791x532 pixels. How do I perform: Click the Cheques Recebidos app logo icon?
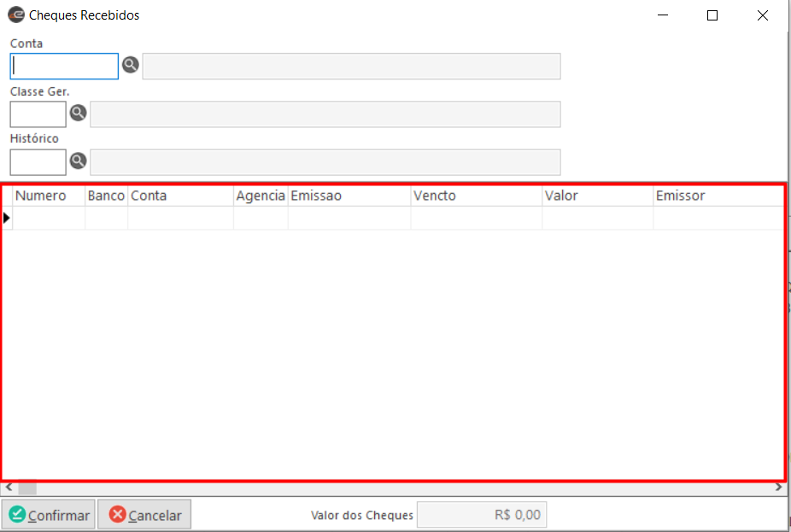[15, 15]
